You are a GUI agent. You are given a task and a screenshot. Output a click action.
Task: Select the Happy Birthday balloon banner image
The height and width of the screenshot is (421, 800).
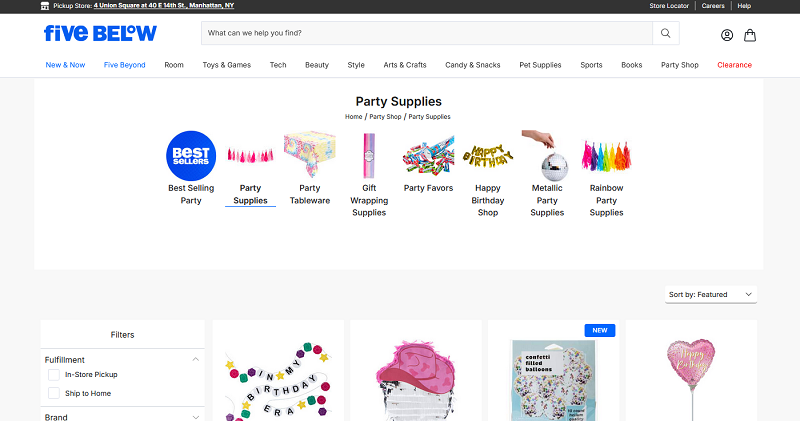click(x=488, y=156)
